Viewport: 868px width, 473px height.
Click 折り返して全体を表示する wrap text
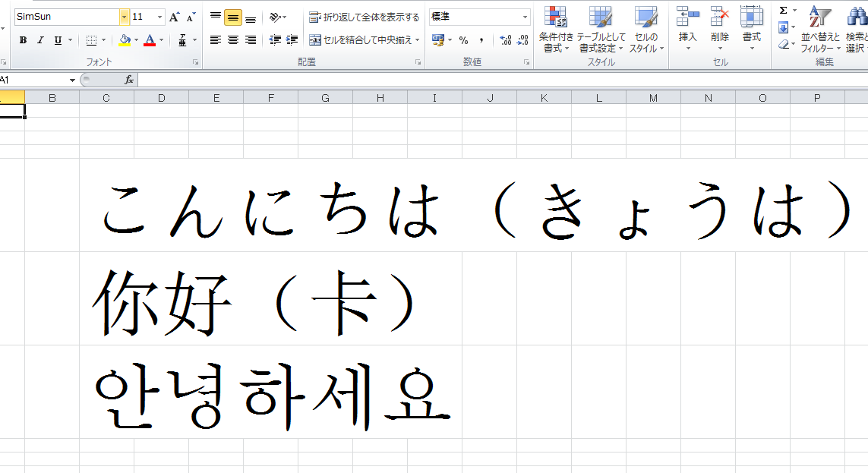click(364, 17)
